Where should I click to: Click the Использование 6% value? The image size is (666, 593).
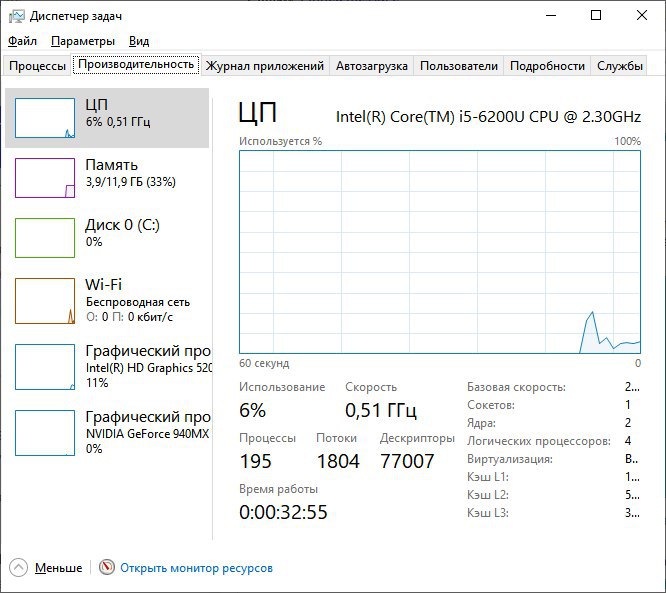(x=252, y=410)
